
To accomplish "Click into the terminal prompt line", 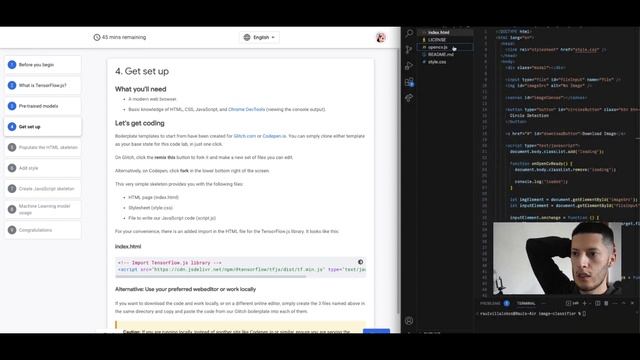I will (533, 313).
